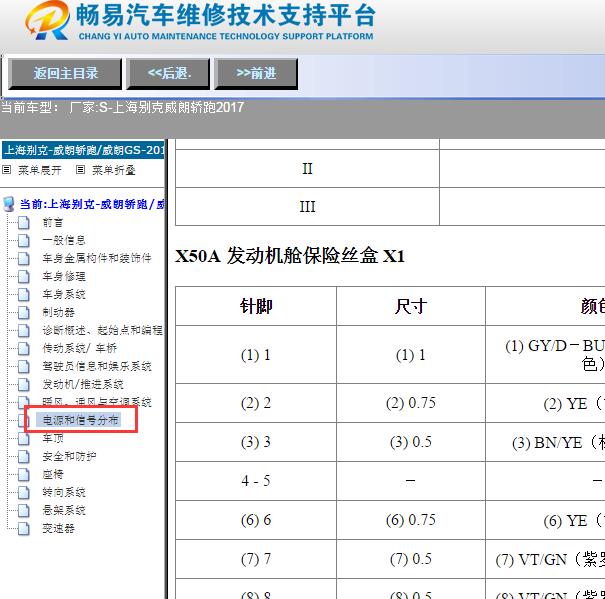Click the page icon beside 驾驶员信息和娱乐系统

click(x=24, y=366)
